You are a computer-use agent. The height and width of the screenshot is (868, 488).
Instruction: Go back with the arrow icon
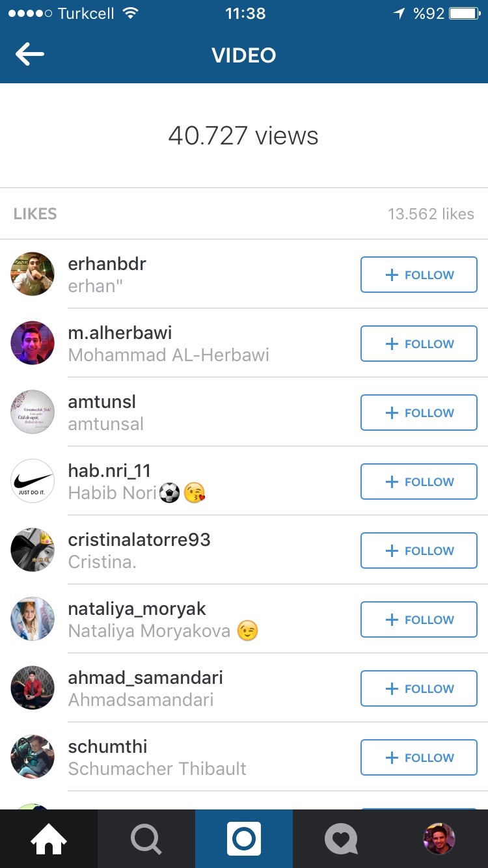(x=30, y=55)
